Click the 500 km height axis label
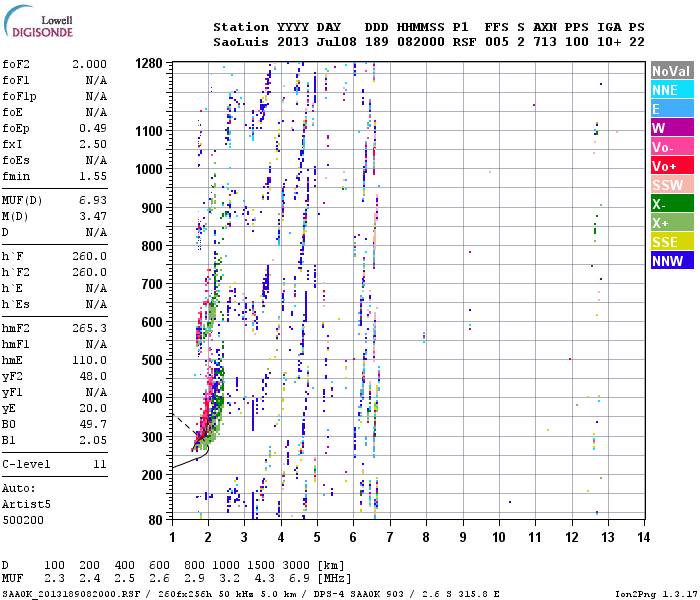Image resolution: width=700 pixels, height=600 pixels. [152, 360]
